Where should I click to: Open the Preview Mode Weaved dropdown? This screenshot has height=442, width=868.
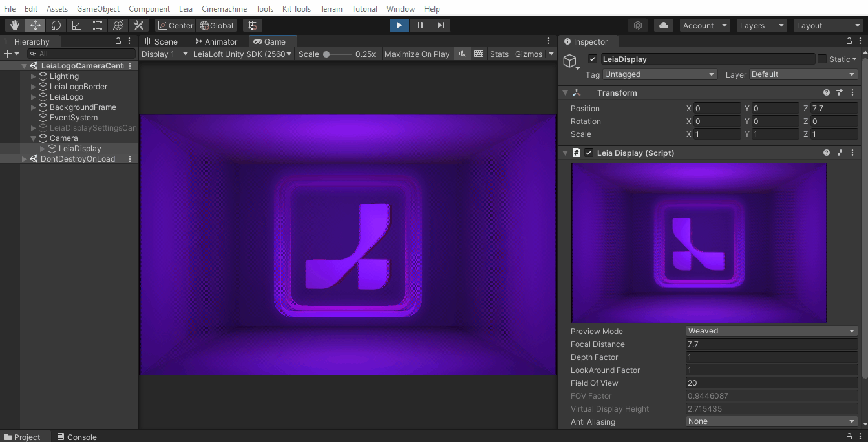pos(772,331)
